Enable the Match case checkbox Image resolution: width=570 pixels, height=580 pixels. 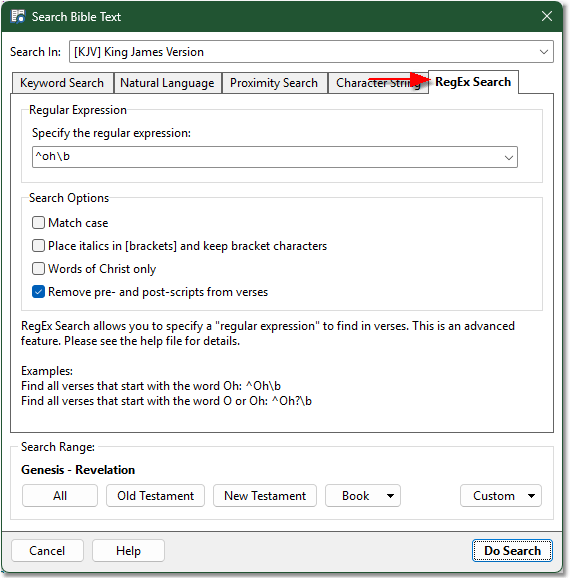coord(38,223)
